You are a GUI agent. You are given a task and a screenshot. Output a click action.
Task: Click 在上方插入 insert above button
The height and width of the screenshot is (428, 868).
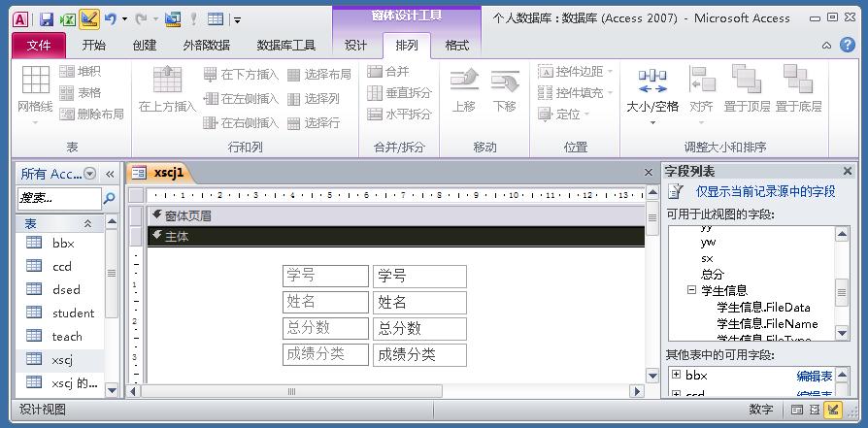click(x=167, y=89)
